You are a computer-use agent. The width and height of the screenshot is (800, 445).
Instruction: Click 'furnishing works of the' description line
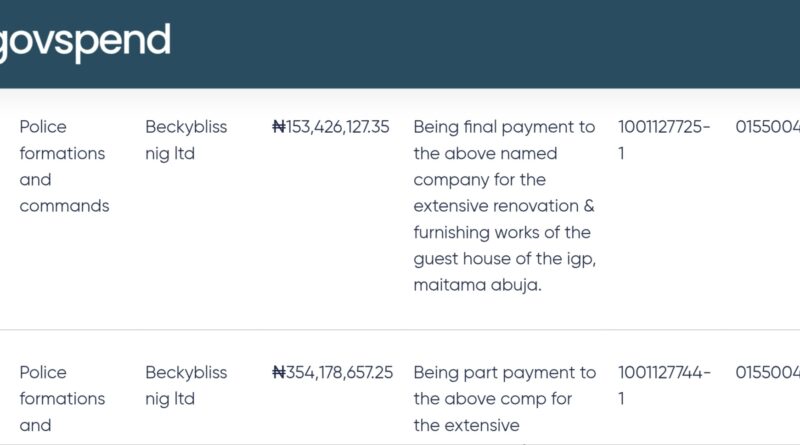(x=502, y=232)
